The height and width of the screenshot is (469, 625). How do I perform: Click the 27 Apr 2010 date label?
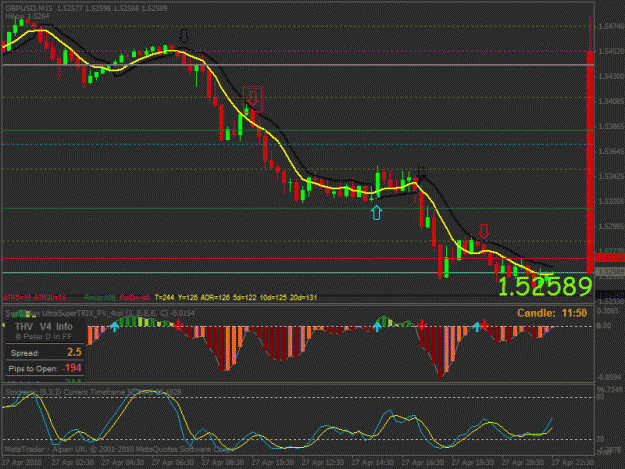click(22, 463)
